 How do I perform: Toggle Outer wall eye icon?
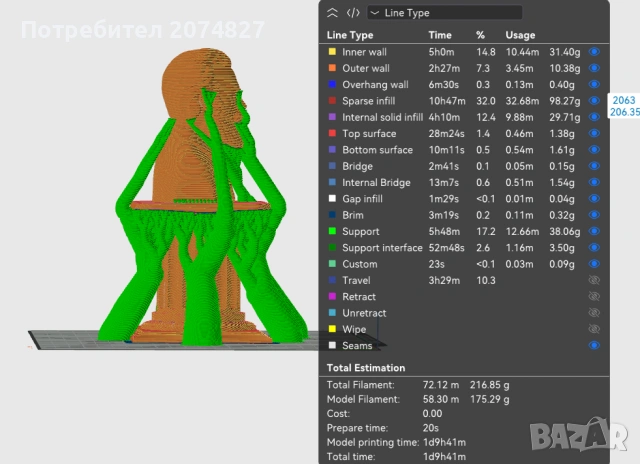point(594,68)
